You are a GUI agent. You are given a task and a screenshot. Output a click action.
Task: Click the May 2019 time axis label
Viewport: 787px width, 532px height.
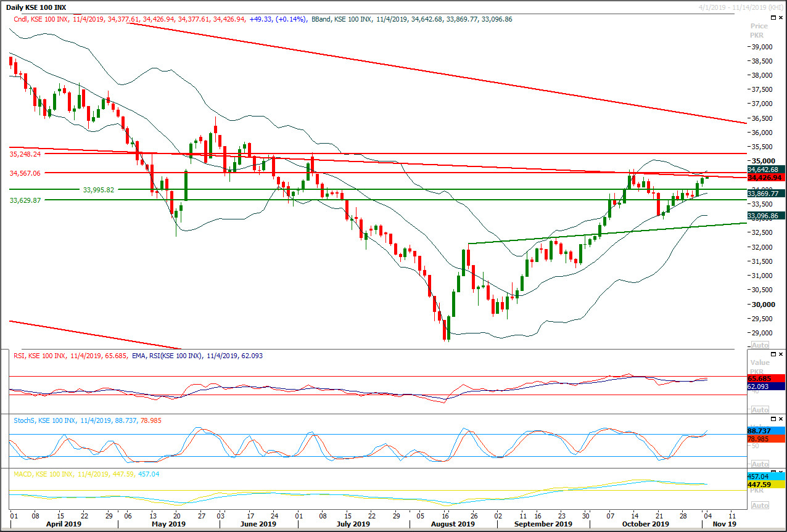click(168, 524)
